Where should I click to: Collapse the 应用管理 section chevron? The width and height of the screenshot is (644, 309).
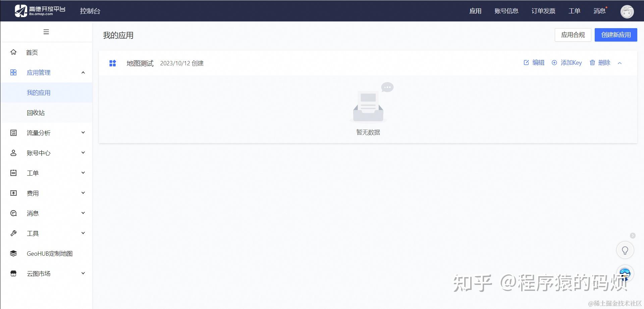click(83, 72)
